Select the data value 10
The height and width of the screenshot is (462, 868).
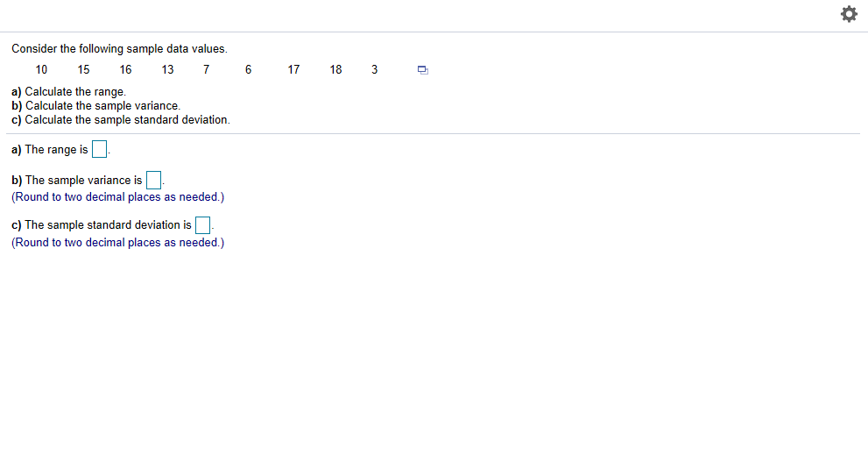pyautogui.click(x=41, y=69)
